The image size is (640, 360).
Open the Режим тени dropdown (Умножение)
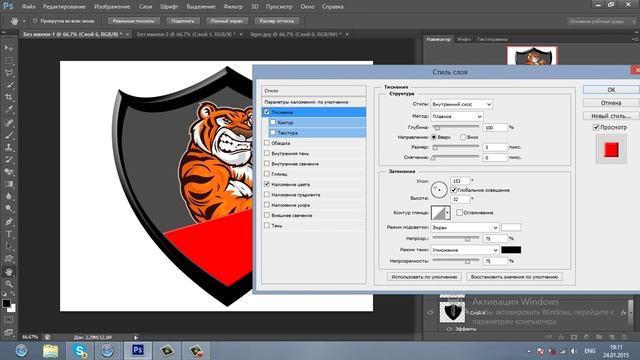(464, 250)
